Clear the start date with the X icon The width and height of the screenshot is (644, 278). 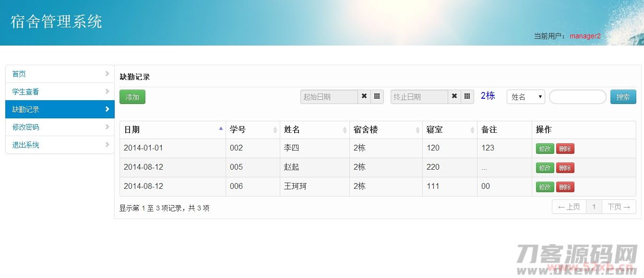pyautogui.click(x=364, y=97)
